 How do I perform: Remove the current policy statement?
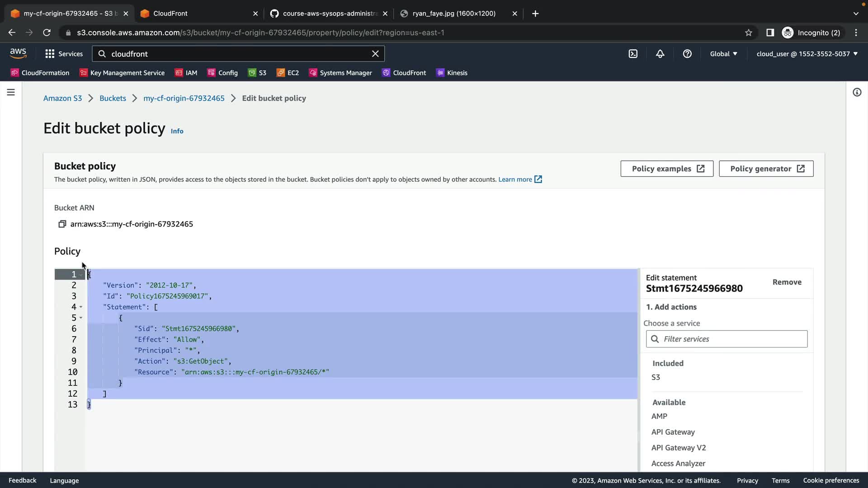tap(787, 282)
